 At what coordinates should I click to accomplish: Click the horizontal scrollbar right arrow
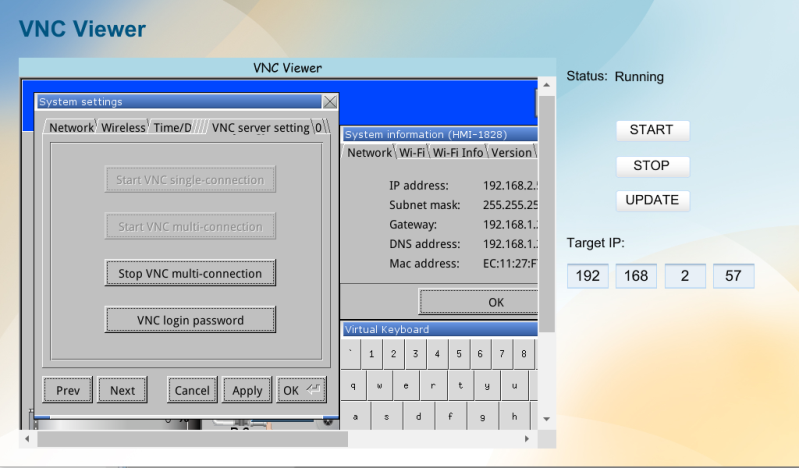[x=527, y=439]
